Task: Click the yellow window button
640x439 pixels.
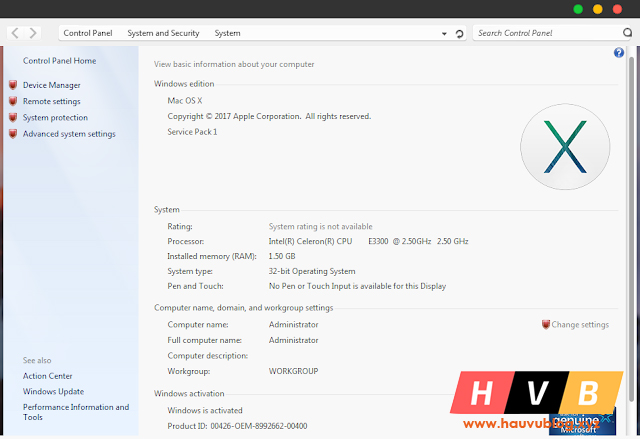Action: [x=598, y=9]
